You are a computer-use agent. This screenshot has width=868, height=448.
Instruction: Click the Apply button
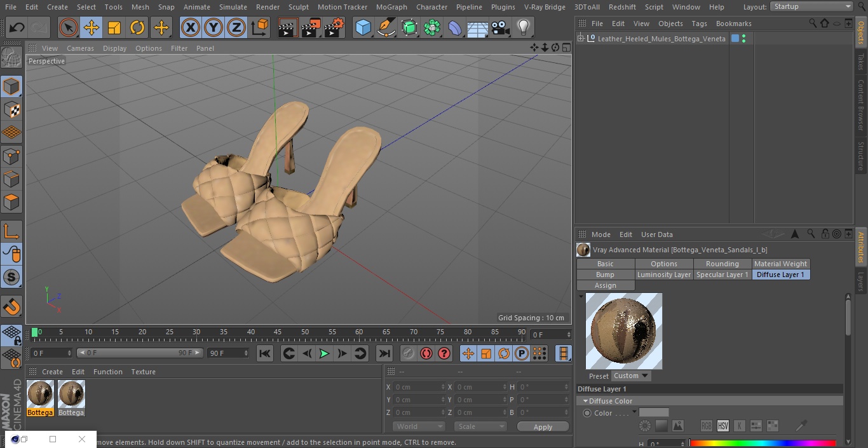[543, 426]
